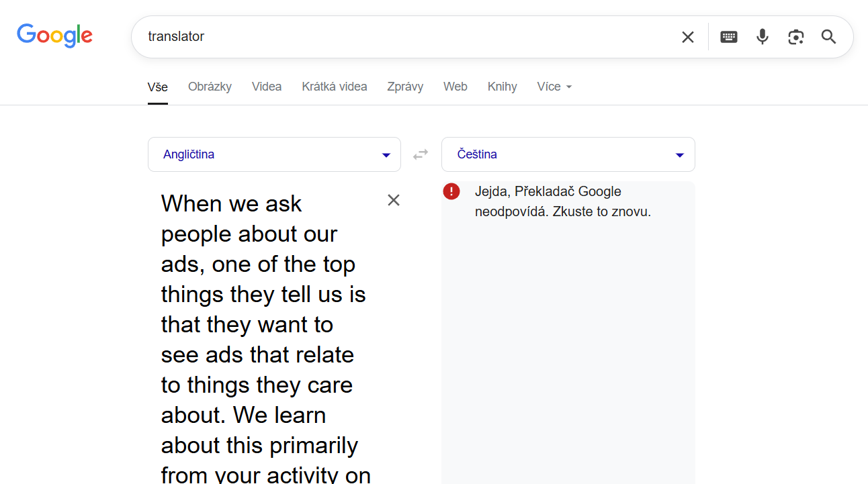This screenshot has height=484, width=868.
Task: Swap source and target languages
Action: point(421,154)
